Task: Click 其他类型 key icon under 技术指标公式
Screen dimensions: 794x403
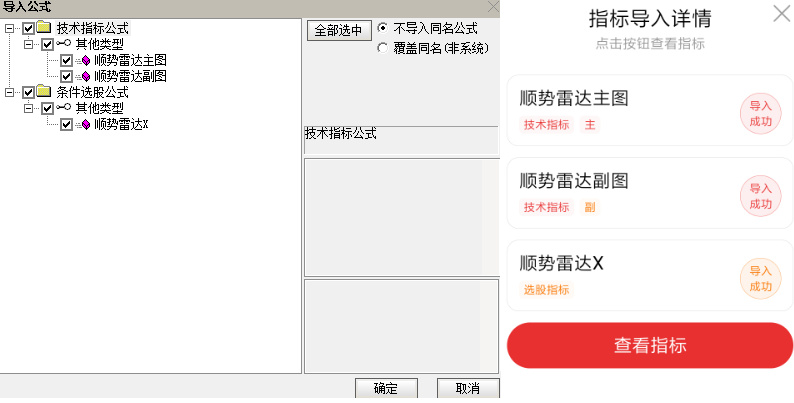Action: coord(63,44)
